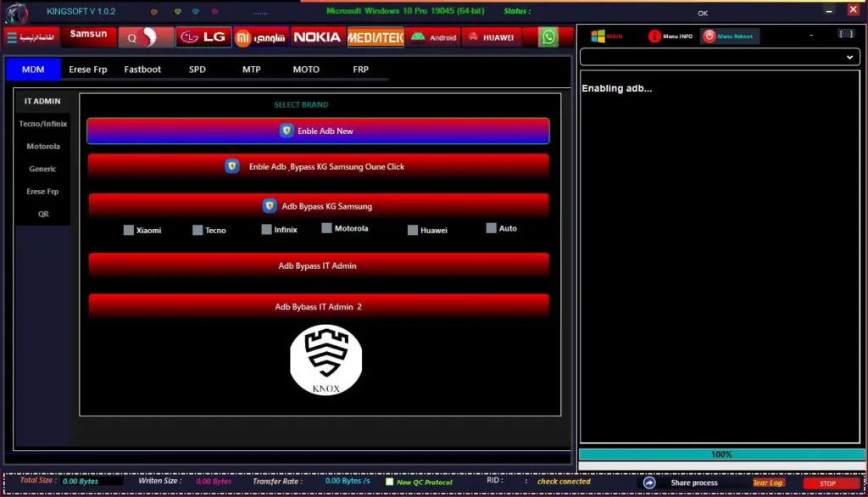Click the 100% progress bar
Viewport: 868px width, 497px height.
point(721,455)
